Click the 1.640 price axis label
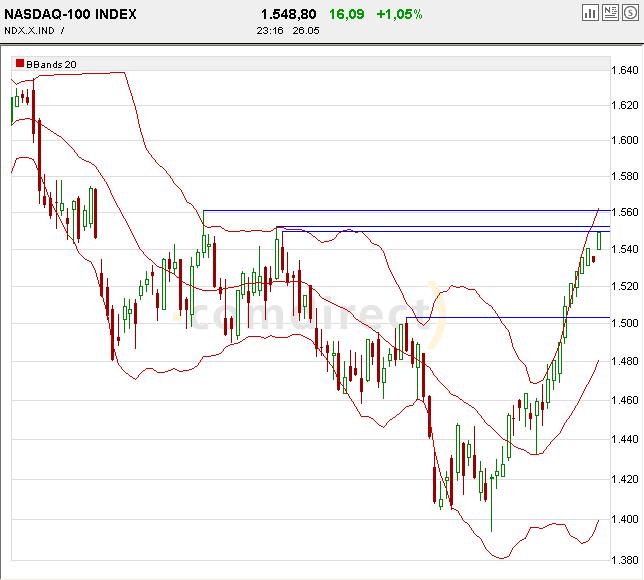The height and width of the screenshot is (580, 644). [625, 70]
